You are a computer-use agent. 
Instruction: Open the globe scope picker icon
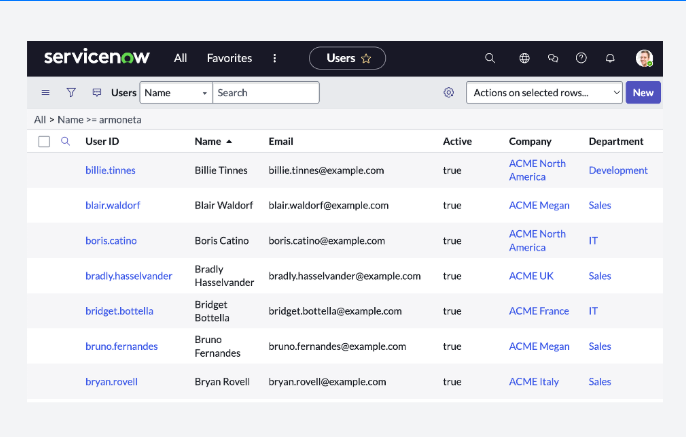tap(524, 58)
